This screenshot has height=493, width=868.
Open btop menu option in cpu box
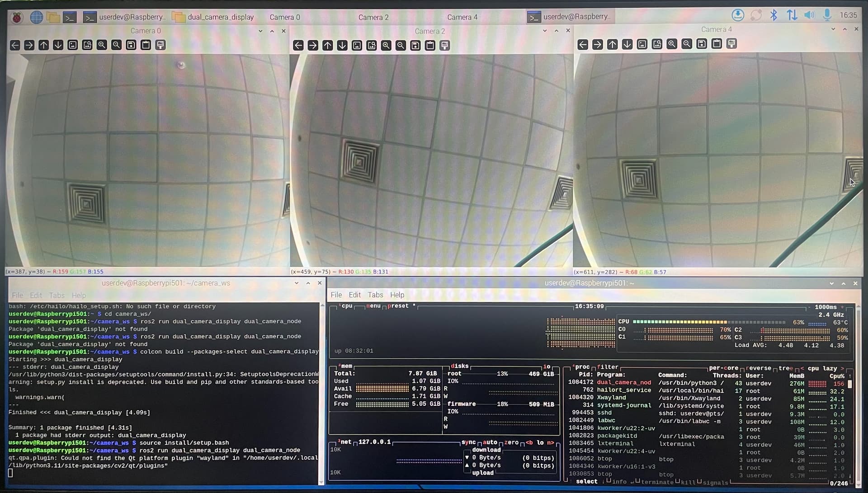point(373,306)
